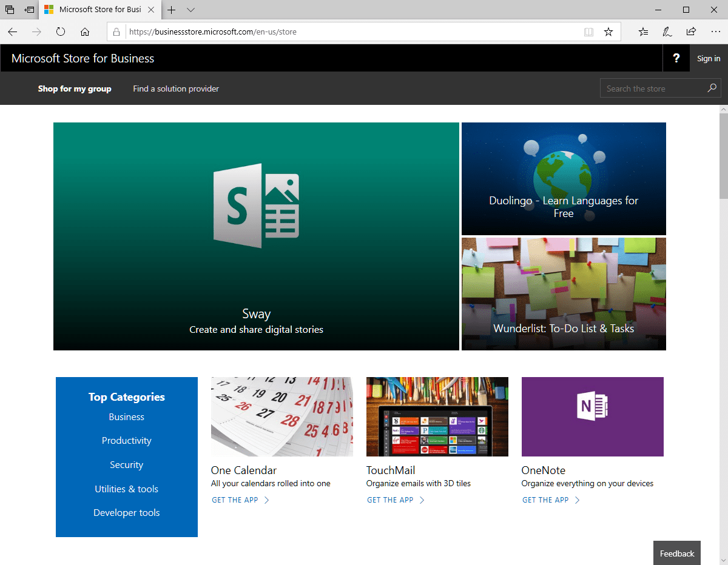Open Find a solution provider

[x=176, y=89]
